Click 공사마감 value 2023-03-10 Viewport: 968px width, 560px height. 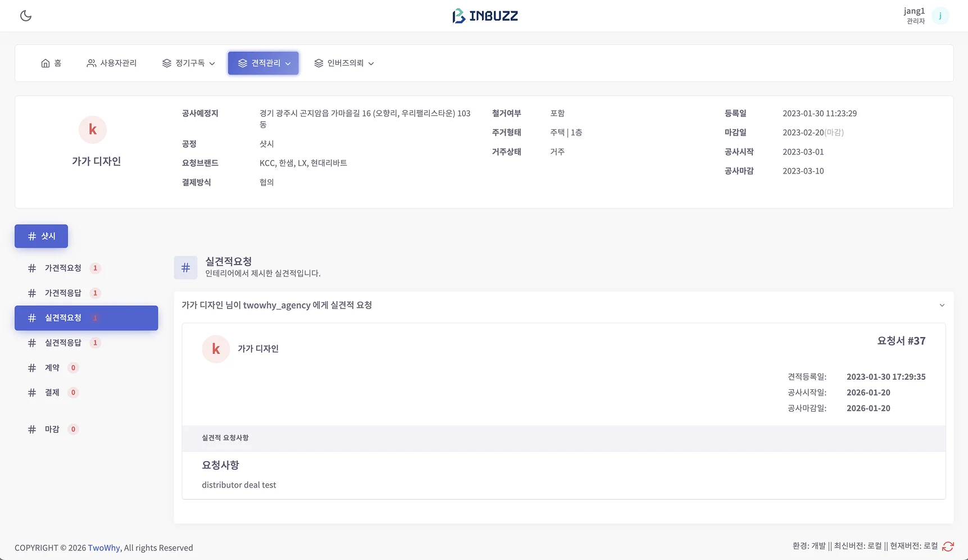point(803,171)
